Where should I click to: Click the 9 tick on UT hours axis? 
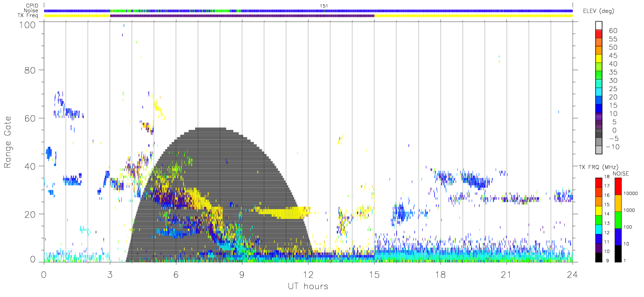(242, 274)
